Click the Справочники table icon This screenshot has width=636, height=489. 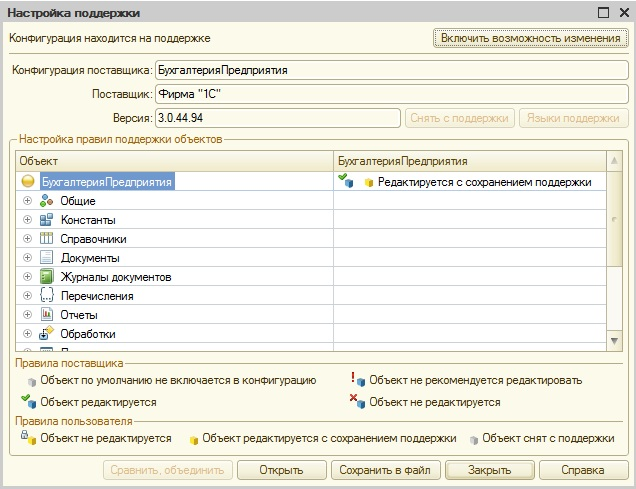click(x=46, y=239)
